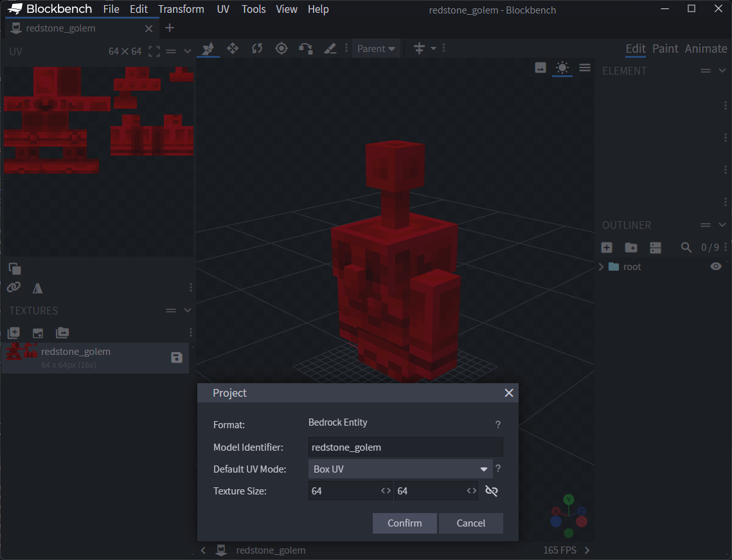
Task: Select the Rotate tool in the toolbar
Action: [257, 49]
